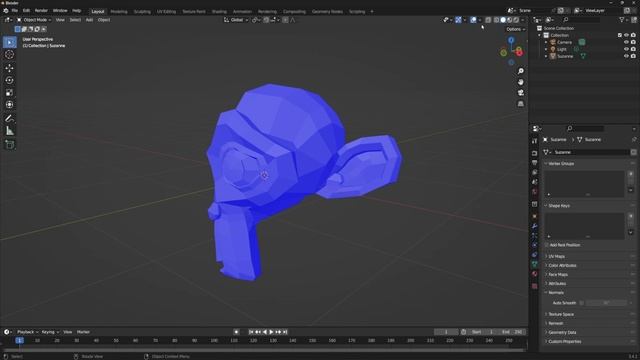The image size is (640, 360).
Task: Open Global transform orientation dropdown
Action: click(236, 20)
